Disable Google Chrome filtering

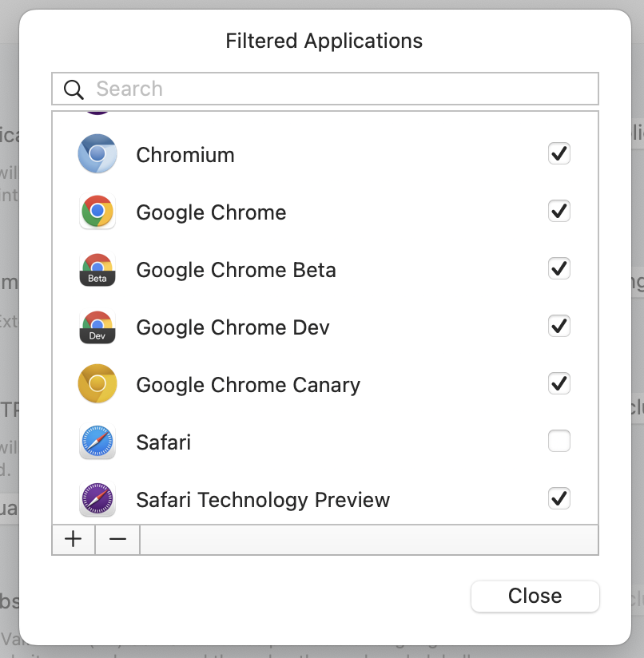[559, 211]
